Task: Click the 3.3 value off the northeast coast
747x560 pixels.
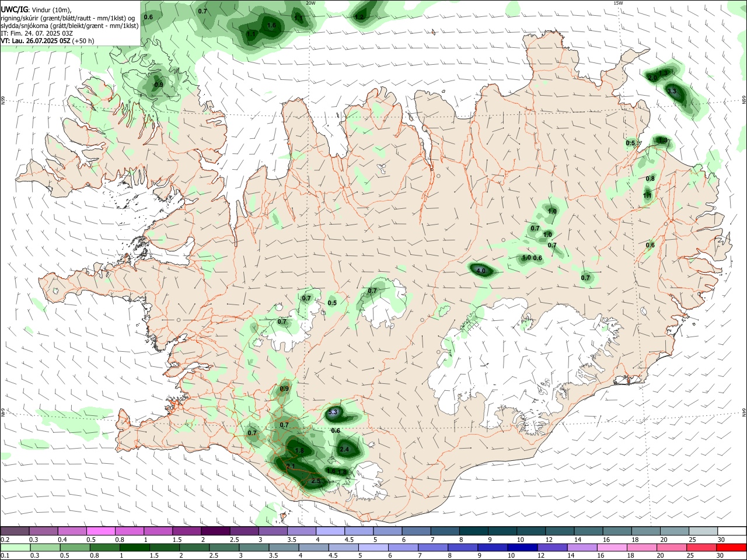Action: coord(672,91)
